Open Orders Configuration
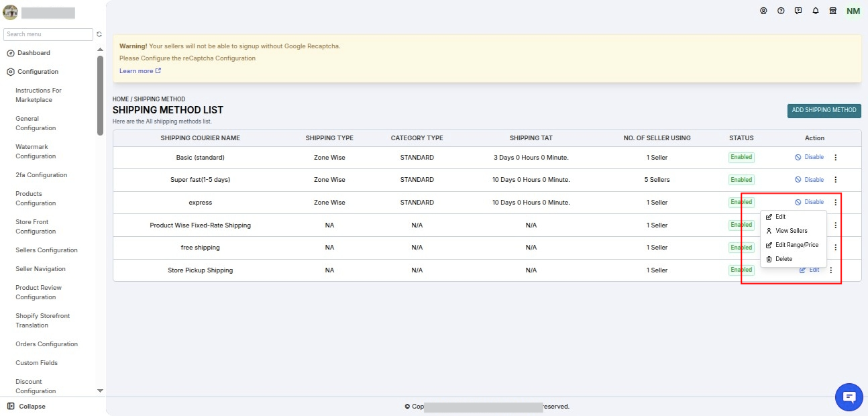868x416 pixels. [x=46, y=344]
